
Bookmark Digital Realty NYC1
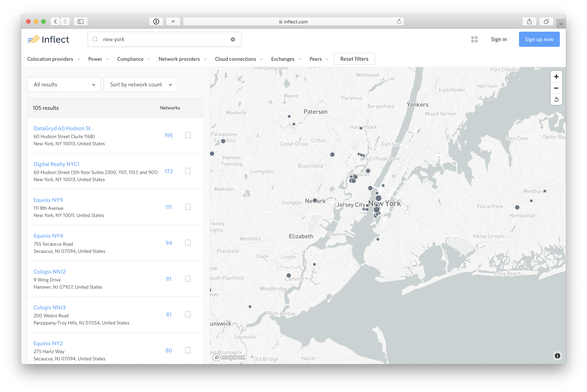tap(188, 171)
